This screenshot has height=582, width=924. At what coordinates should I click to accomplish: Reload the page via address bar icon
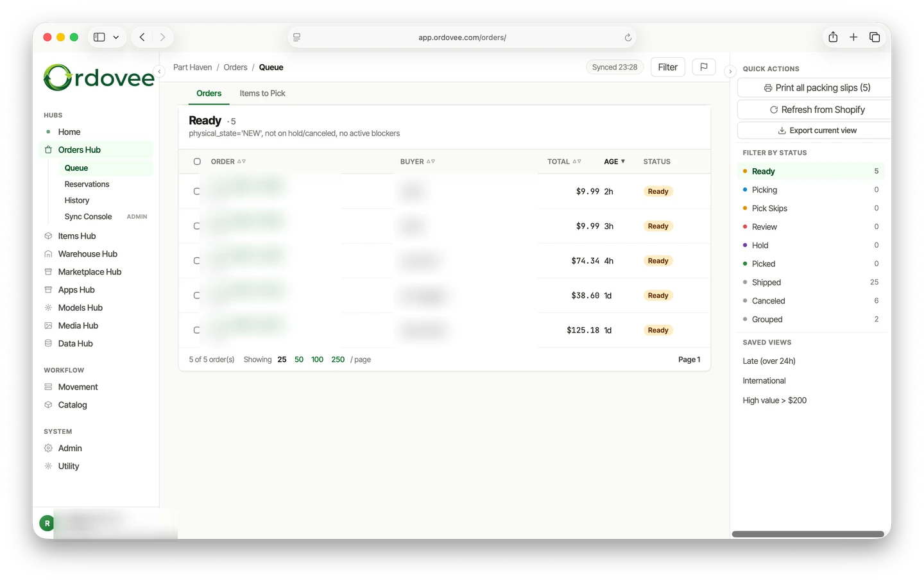tap(628, 37)
